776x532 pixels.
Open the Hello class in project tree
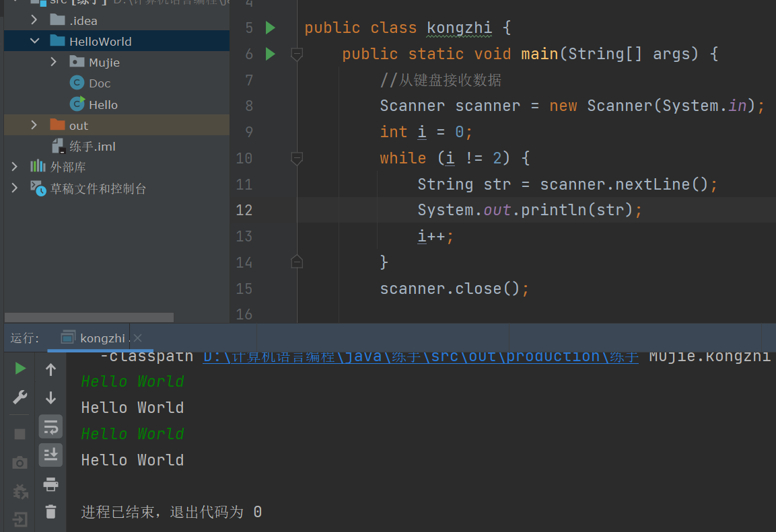point(103,105)
